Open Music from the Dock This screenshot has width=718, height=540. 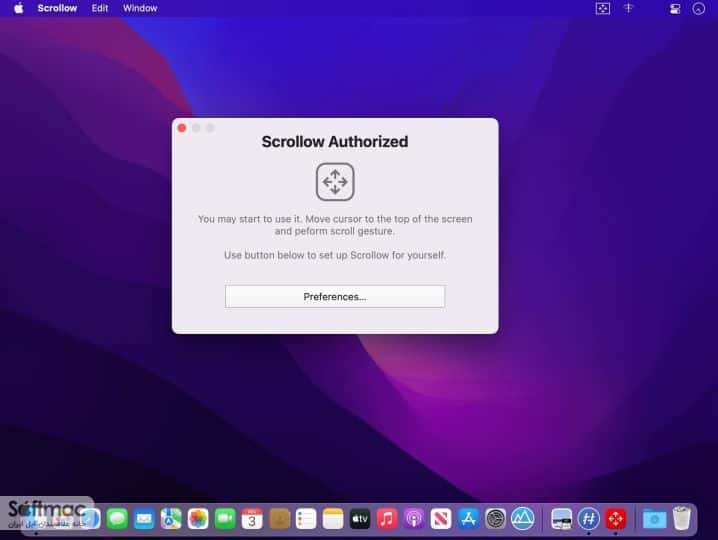pyautogui.click(x=387, y=519)
